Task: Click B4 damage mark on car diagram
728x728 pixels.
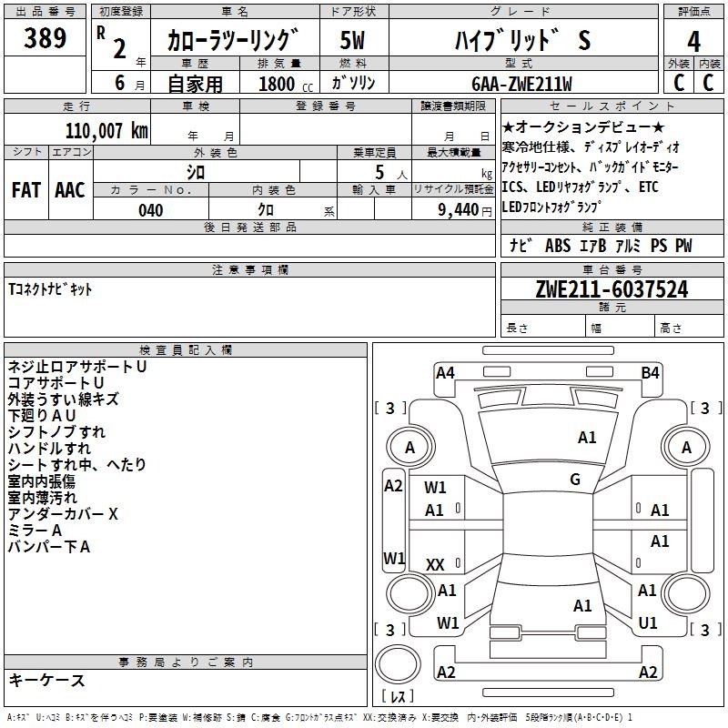Action: (650, 373)
